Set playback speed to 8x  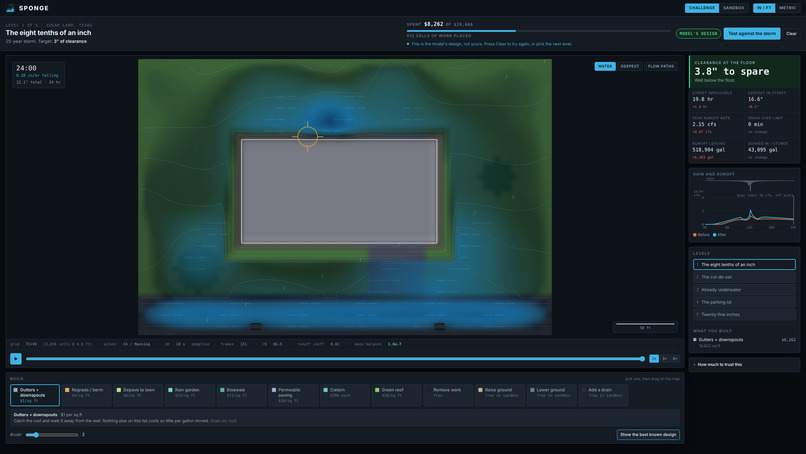pyautogui.click(x=675, y=358)
